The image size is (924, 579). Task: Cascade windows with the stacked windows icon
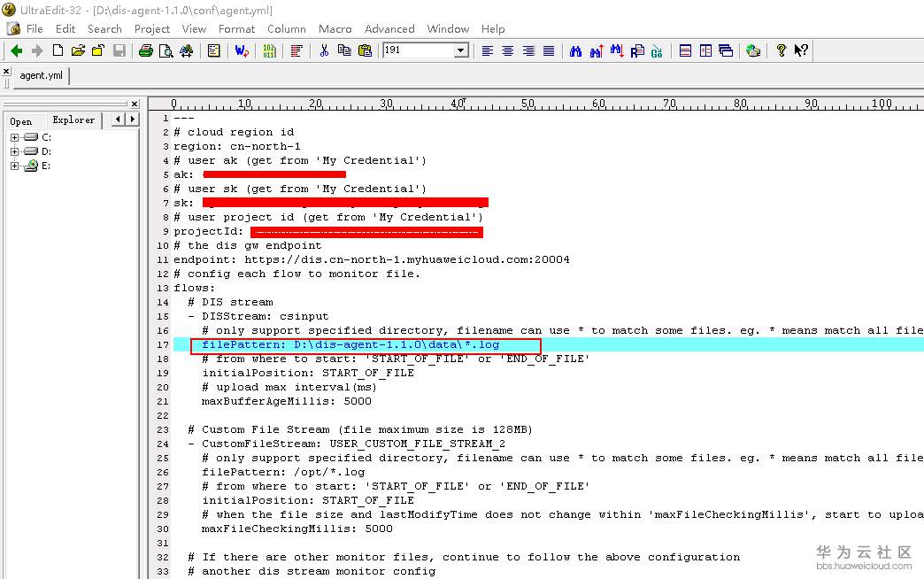pos(726,50)
